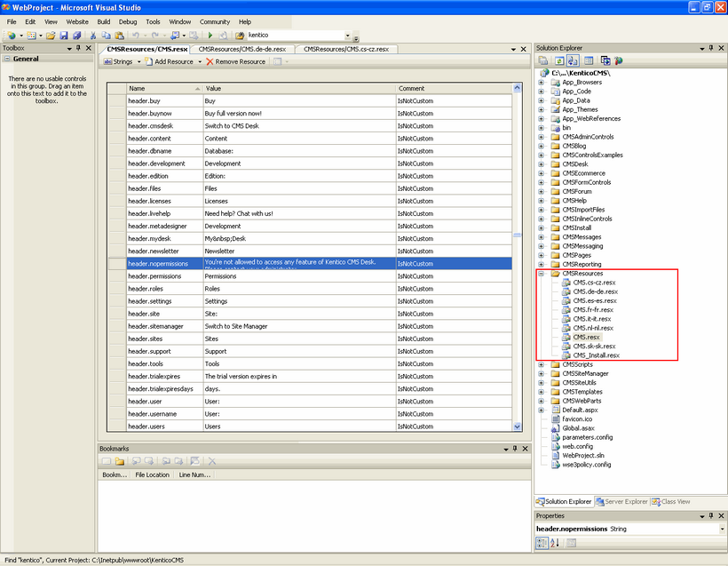Refresh Solution Explorer with the refresh icon

[559, 60]
